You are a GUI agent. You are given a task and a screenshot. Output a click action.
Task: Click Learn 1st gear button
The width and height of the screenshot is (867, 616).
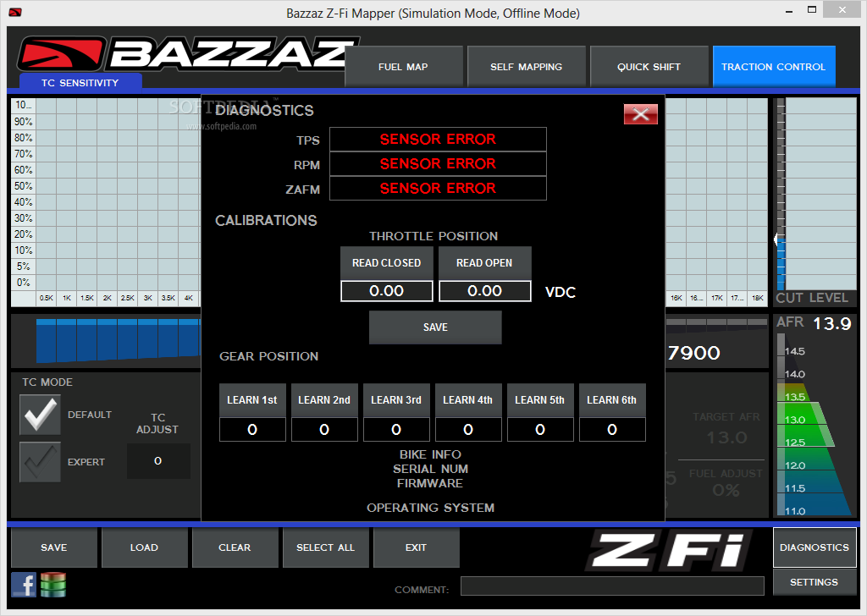252,400
